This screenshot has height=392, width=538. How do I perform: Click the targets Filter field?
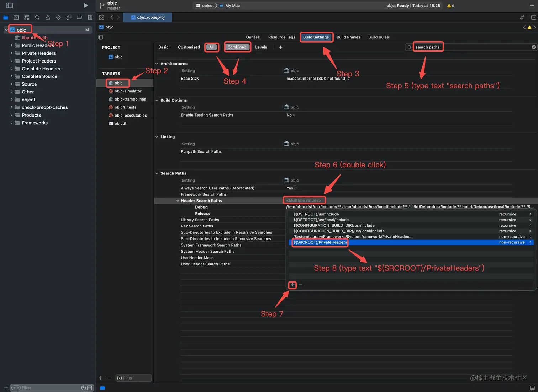coord(134,378)
